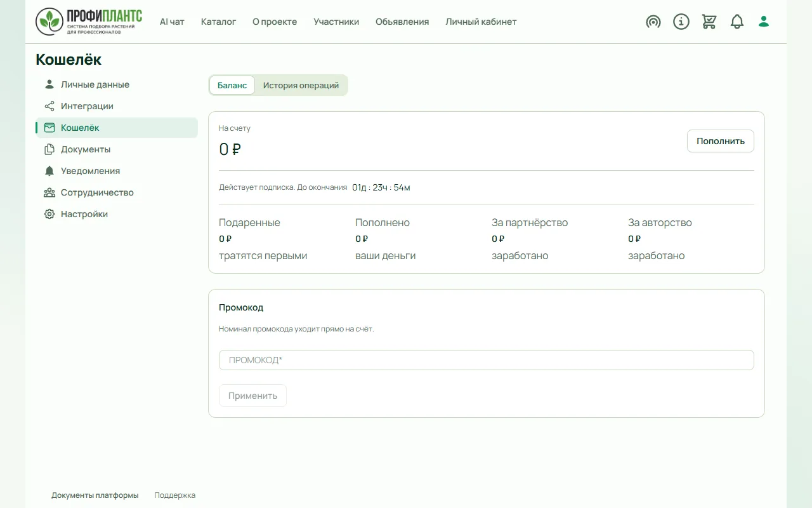Open Интеграции in the sidebar

pos(117,106)
